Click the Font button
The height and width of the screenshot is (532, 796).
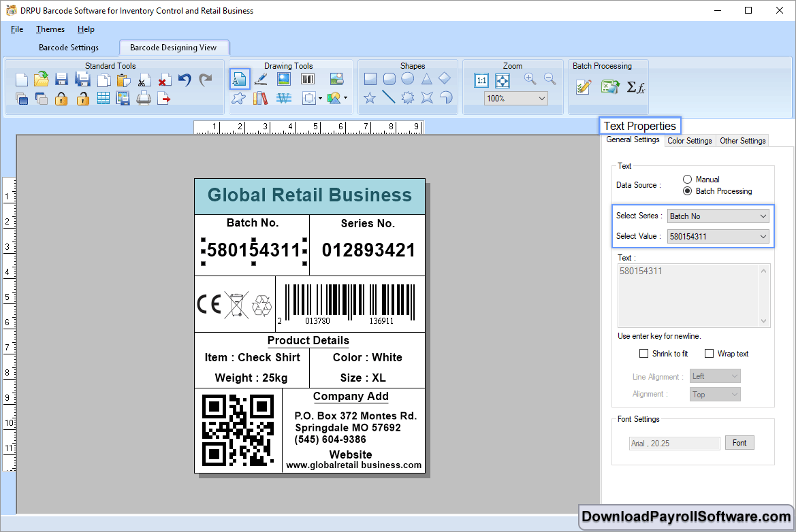coord(739,443)
